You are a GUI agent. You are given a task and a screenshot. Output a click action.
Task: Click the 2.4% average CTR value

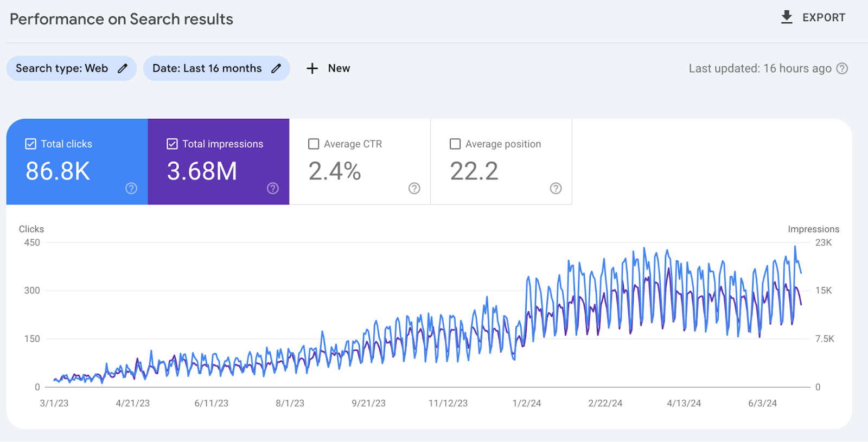click(x=335, y=171)
